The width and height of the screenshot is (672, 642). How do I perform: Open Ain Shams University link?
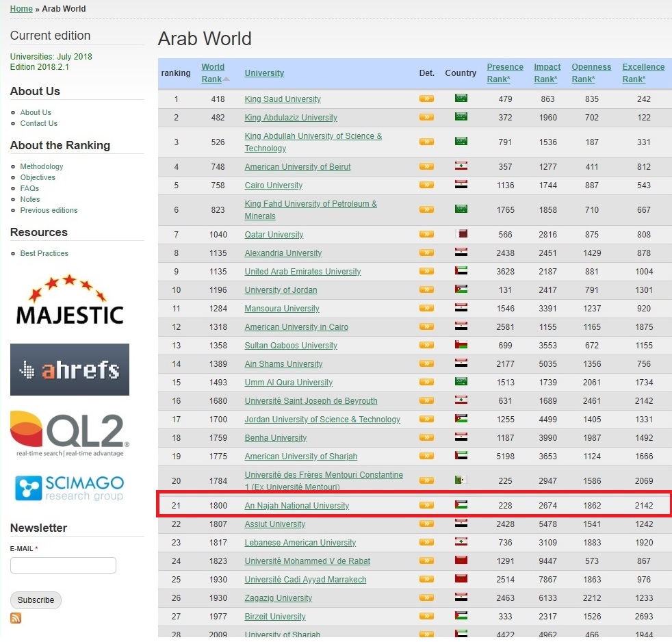(283, 364)
